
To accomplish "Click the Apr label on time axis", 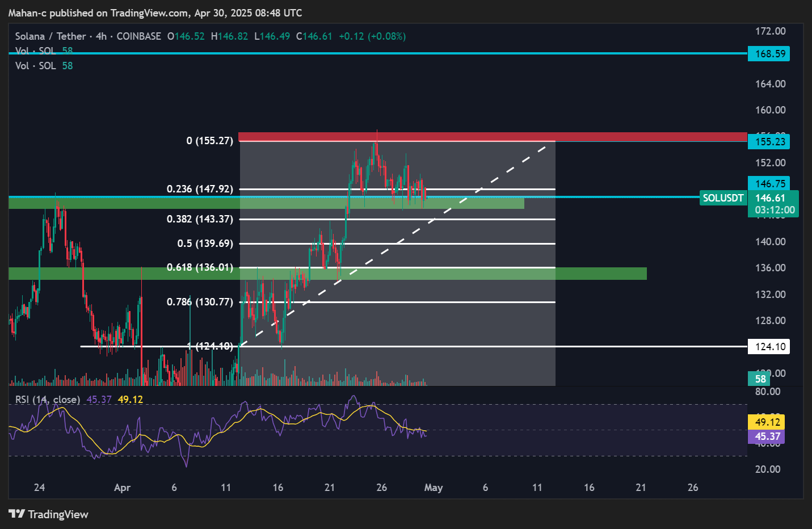I will click(122, 488).
